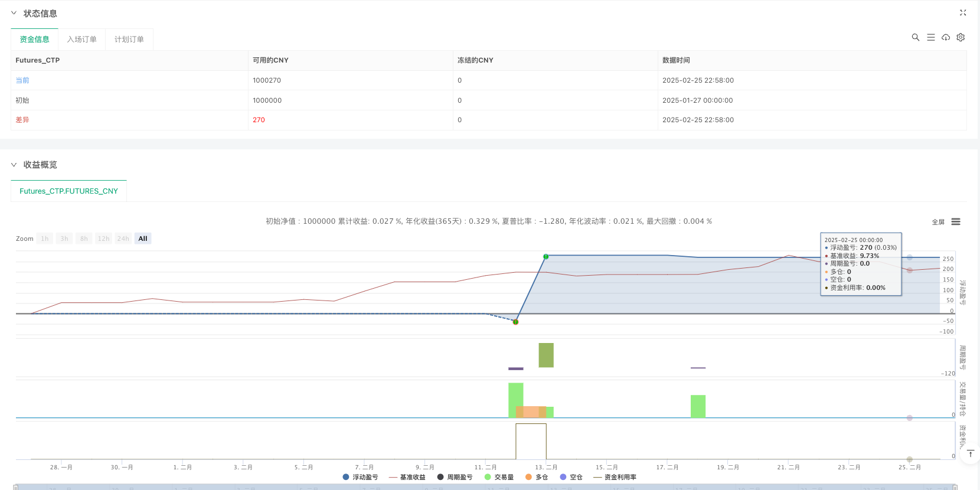
Task: Open the chart hamburger export menu
Action: pos(956,222)
